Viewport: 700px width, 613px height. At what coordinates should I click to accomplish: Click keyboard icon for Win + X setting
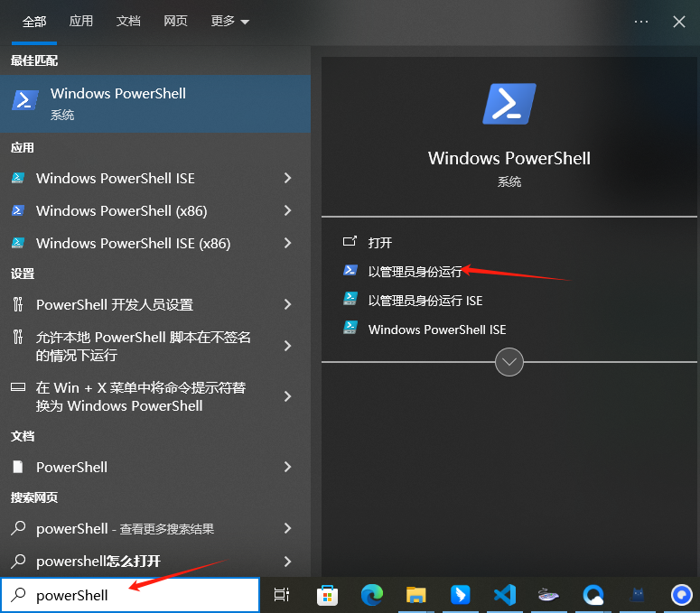click(18, 386)
